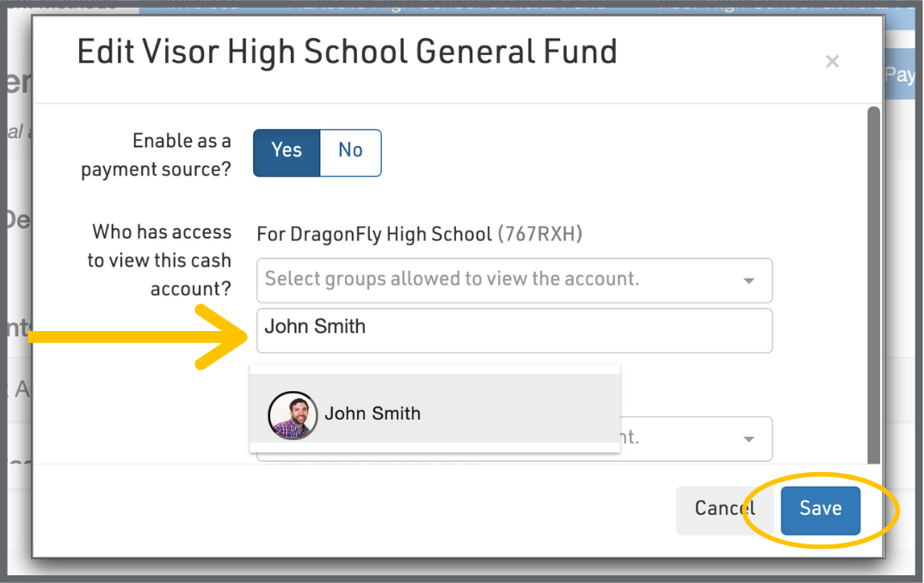Click the Who has access label text

coord(160,260)
